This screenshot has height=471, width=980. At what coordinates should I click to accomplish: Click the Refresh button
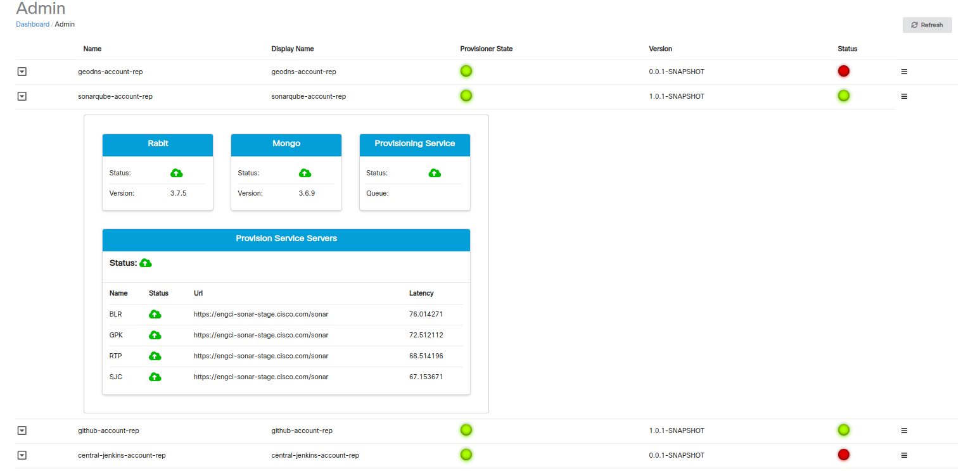927,25
